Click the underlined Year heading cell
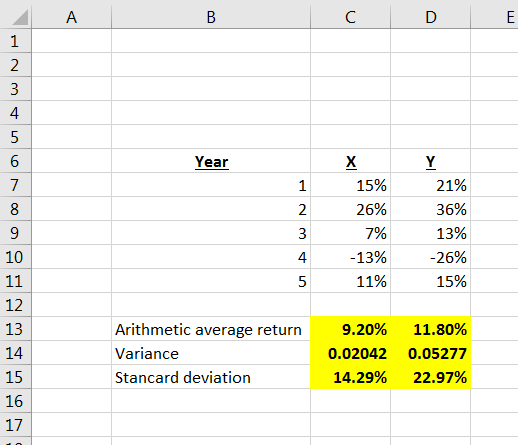 (211, 161)
